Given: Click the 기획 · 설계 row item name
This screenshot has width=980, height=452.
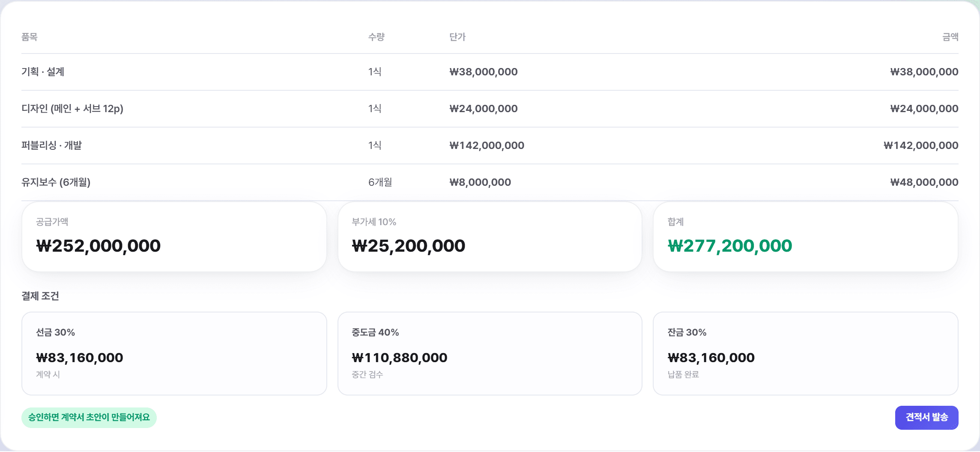Looking at the screenshot, I should pos(43,72).
